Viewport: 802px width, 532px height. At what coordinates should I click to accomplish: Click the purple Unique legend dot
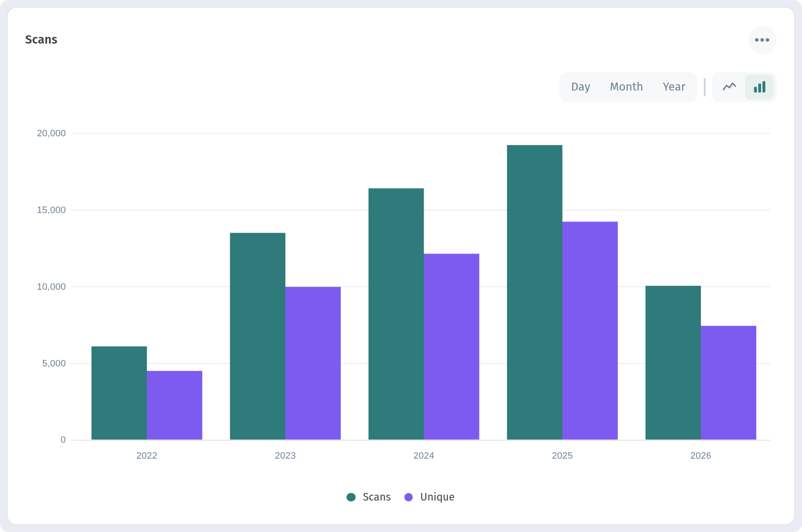pos(409,497)
